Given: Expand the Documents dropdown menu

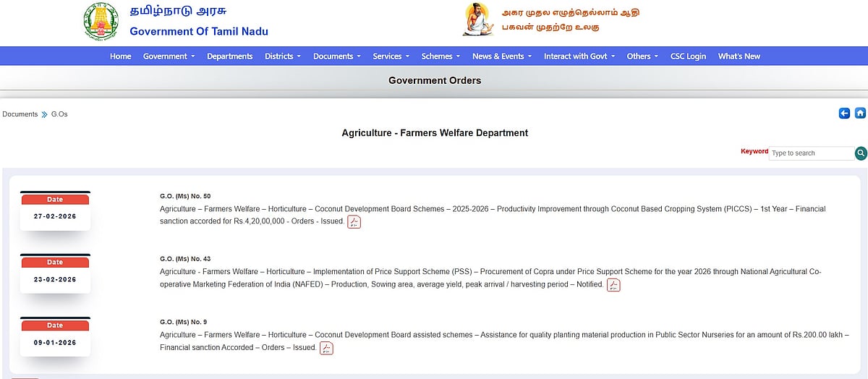Looking at the screenshot, I should [337, 56].
